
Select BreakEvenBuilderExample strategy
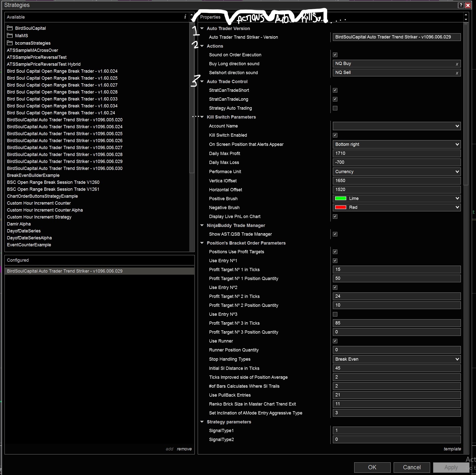pyautogui.click(x=33, y=175)
